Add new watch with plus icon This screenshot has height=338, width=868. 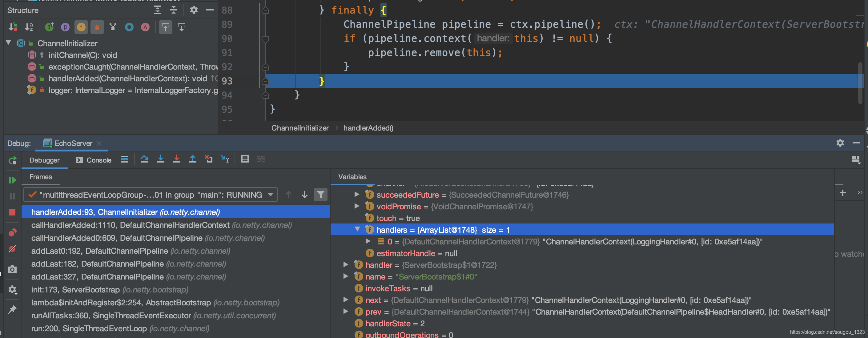point(843,193)
